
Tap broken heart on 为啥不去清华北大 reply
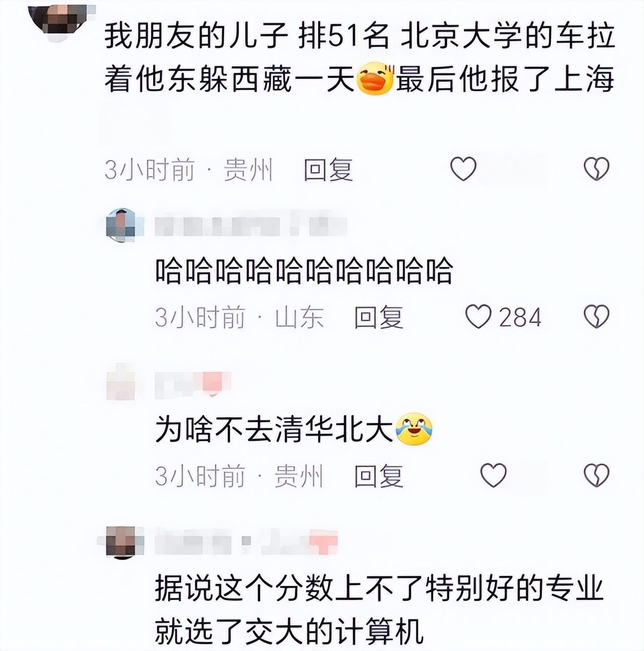point(597,475)
